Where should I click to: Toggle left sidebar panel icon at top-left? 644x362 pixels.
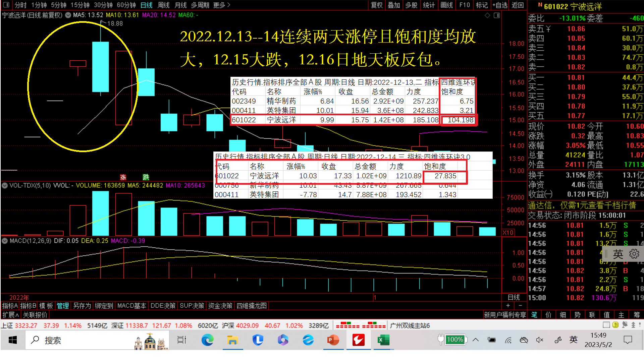(x=7, y=5)
